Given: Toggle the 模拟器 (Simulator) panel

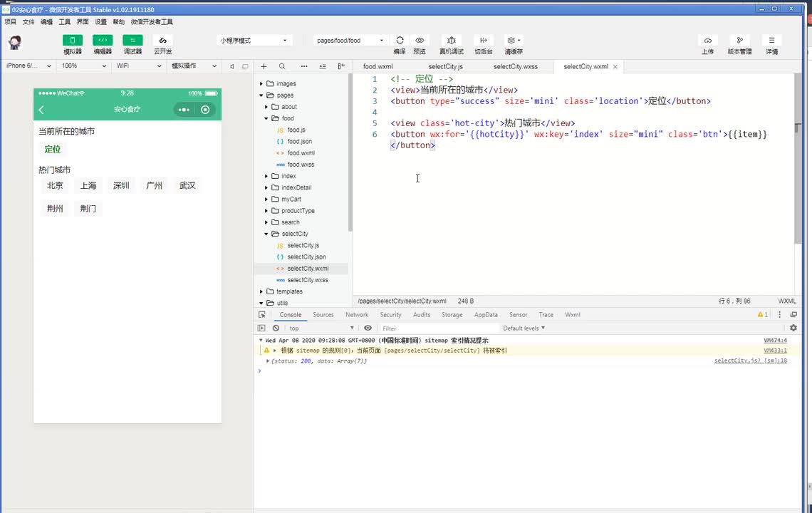Looking at the screenshot, I should pyautogui.click(x=73, y=41).
